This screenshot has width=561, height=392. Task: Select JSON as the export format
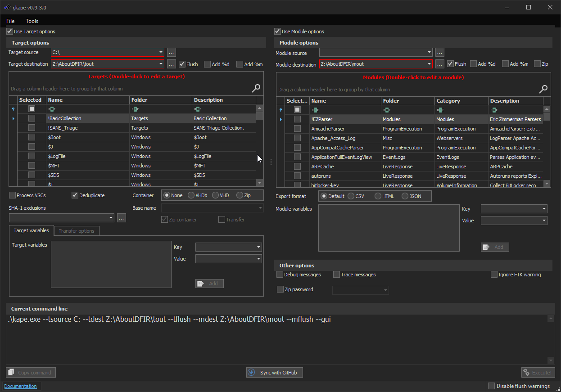coord(405,196)
